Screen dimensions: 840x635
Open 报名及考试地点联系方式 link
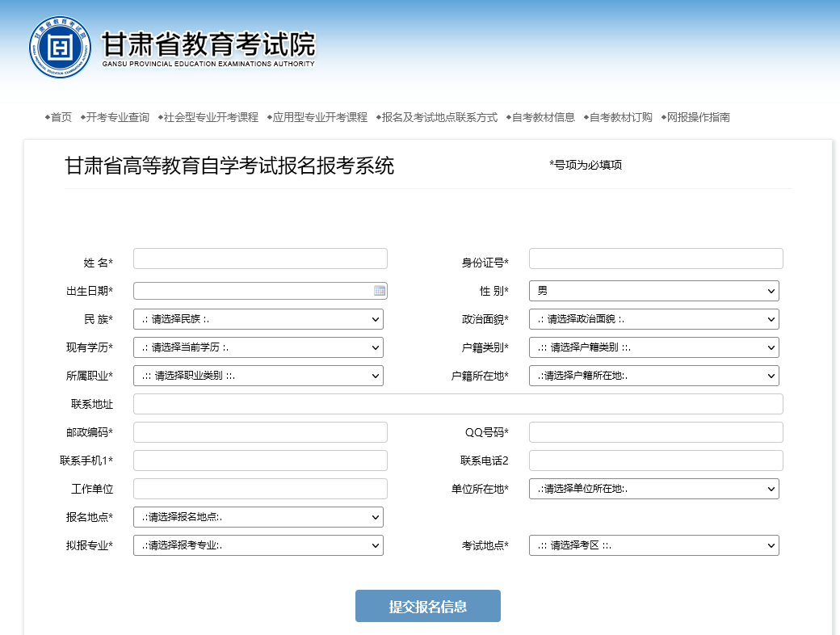(439, 117)
